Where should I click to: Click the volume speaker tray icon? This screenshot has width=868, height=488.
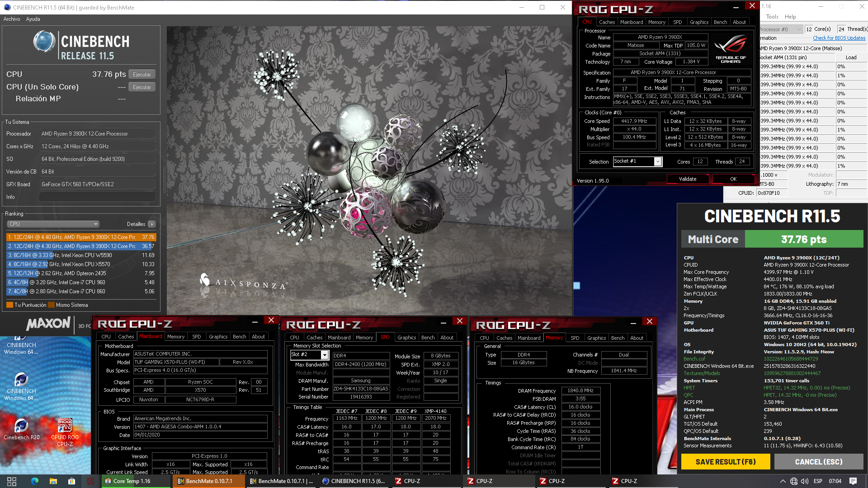tap(805, 481)
